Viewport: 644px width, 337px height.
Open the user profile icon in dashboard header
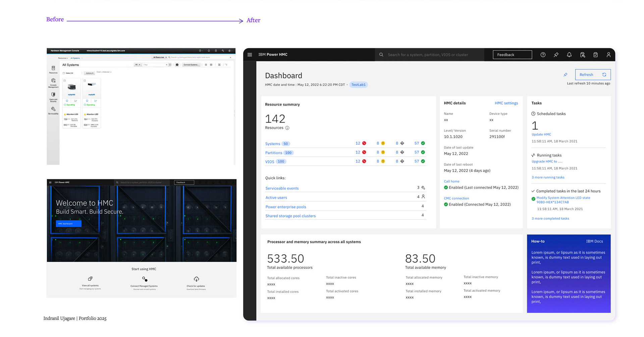608,55
